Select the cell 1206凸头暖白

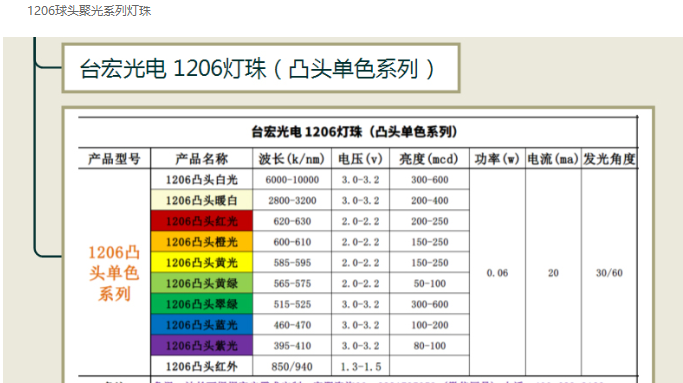click(x=202, y=200)
